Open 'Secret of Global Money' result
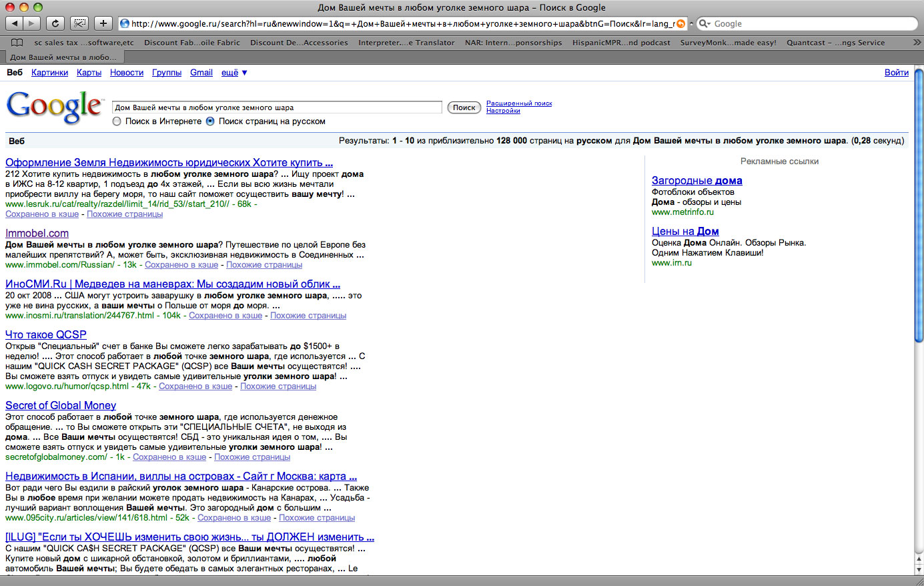The image size is (924, 586). 61,405
